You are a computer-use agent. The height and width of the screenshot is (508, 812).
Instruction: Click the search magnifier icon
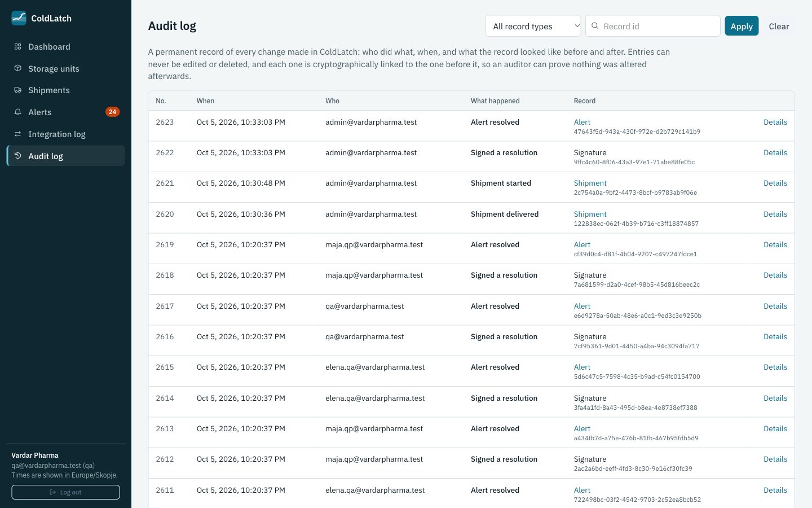tap(595, 26)
